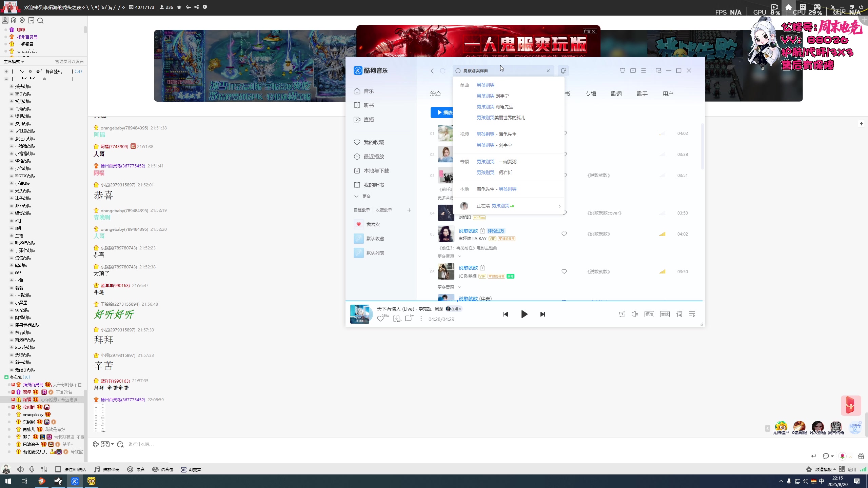Viewport: 868px width, 488px height.
Task: Click 播放伴奏 in YY bottom bar
Action: tap(106, 469)
